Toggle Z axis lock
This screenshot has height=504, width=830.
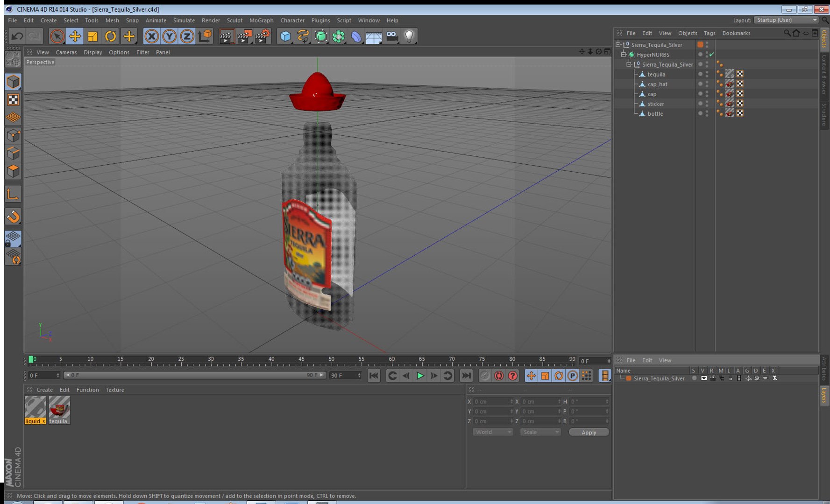tap(187, 36)
